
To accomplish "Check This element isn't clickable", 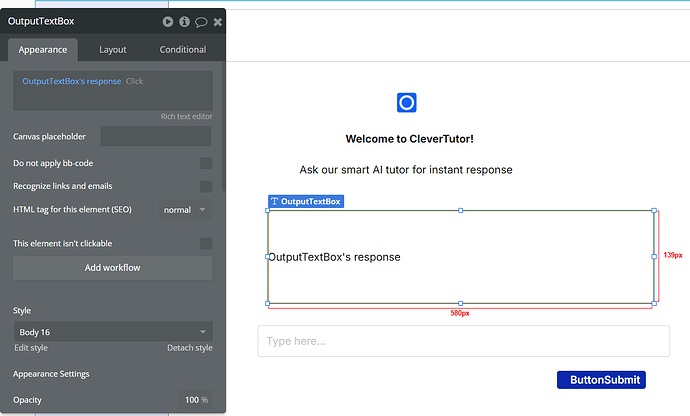I will point(206,243).
